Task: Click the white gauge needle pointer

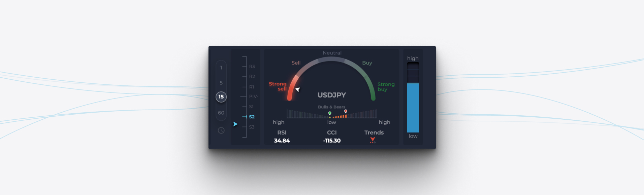Action: (x=297, y=89)
